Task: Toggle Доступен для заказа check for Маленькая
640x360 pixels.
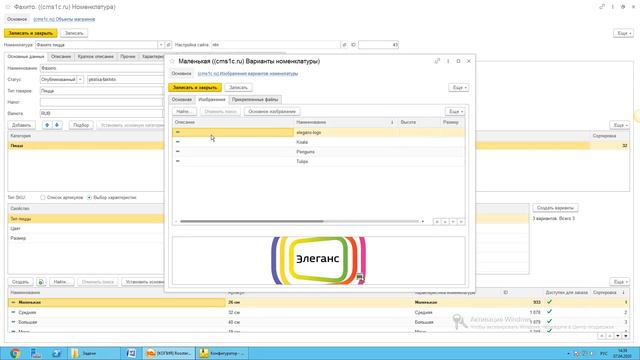Action: point(549,302)
